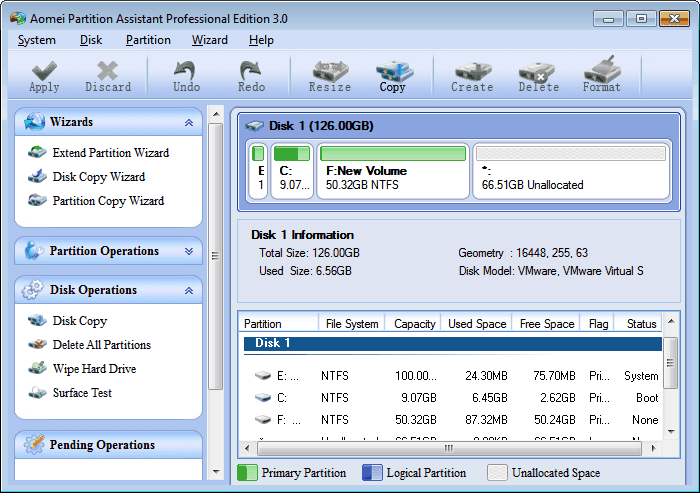Select the Copy toolbar tool
Image resolution: width=700 pixels, height=493 pixels.
point(394,76)
